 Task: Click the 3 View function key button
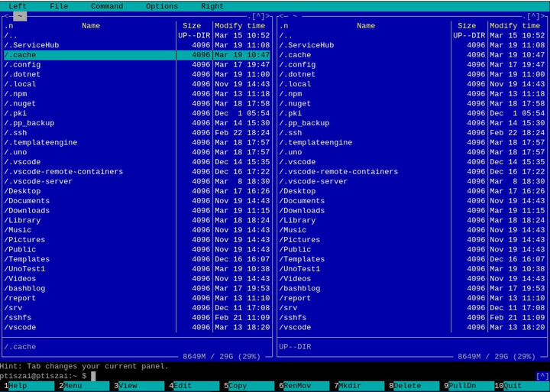(137, 386)
